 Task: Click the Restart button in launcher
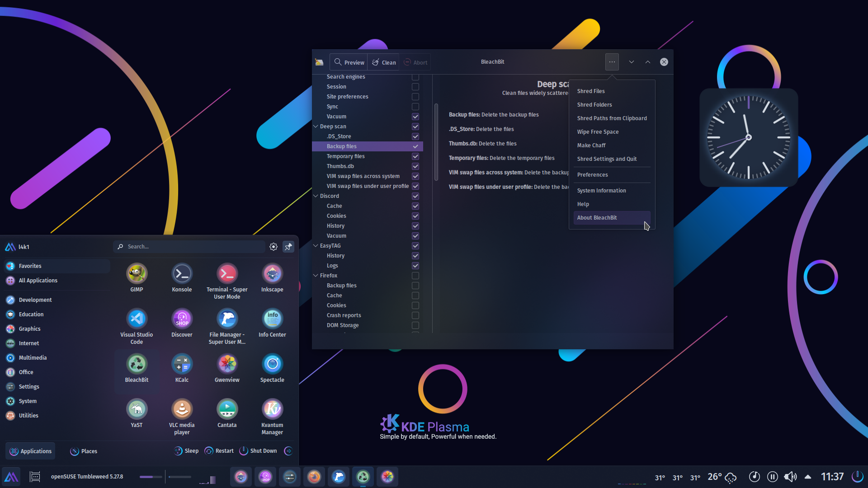pos(219,451)
